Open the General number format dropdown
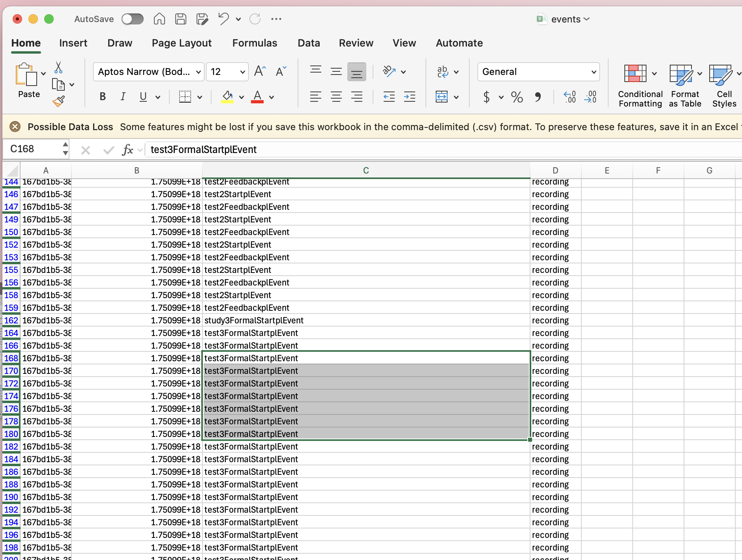This screenshot has height=560, width=742. (x=593, y=72)
